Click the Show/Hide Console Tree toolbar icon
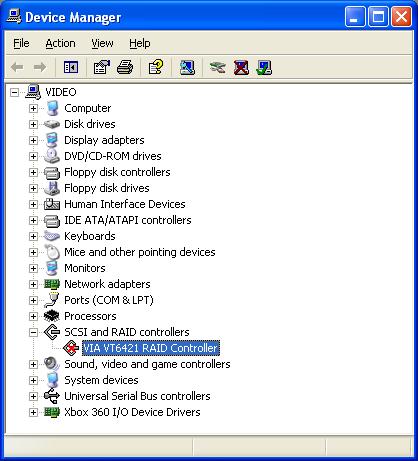The image size is (418, 461). tap(71, 67)
